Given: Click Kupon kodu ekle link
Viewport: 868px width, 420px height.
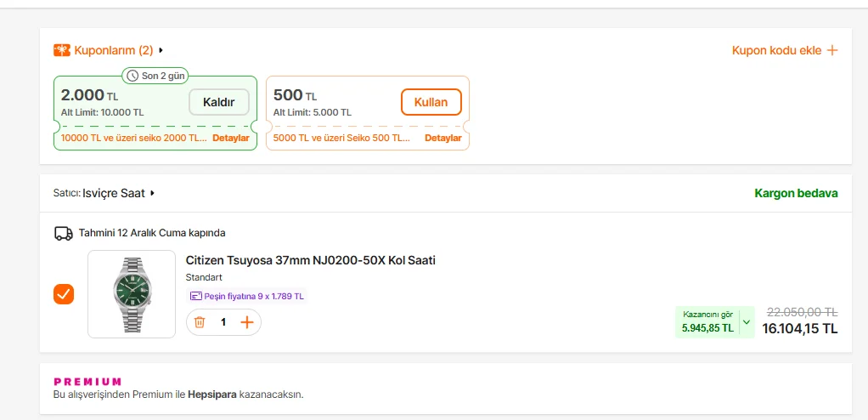Looking at the screenshot, I should point(776,50).
